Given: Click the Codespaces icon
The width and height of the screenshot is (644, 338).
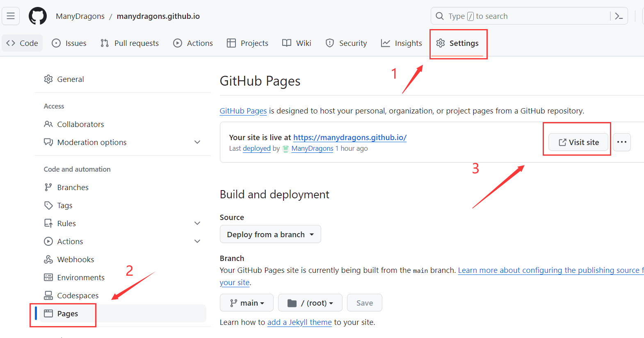Looking at the screenshot, I should 48,295.
